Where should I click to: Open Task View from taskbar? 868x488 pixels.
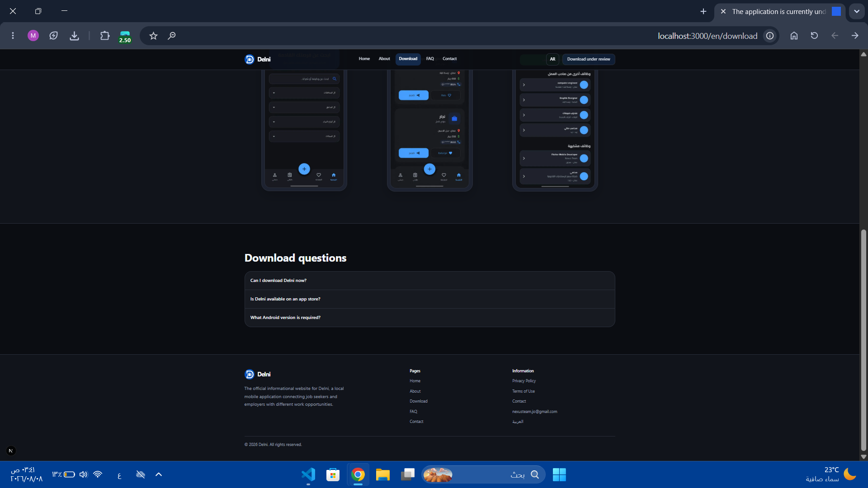tap(408, 474)
